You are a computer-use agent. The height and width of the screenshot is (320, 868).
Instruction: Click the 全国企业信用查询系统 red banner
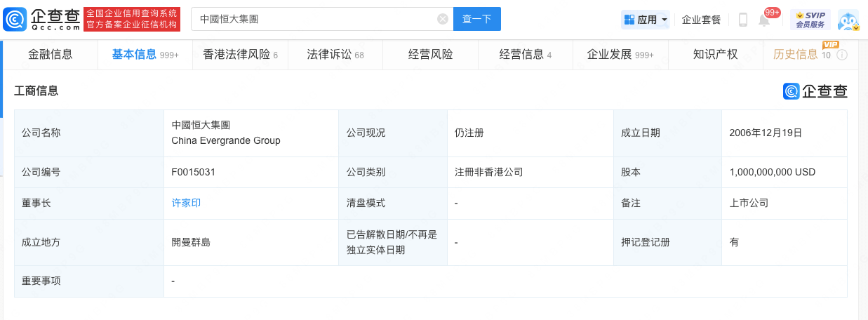pyautogui.click(x=131, y=19)
